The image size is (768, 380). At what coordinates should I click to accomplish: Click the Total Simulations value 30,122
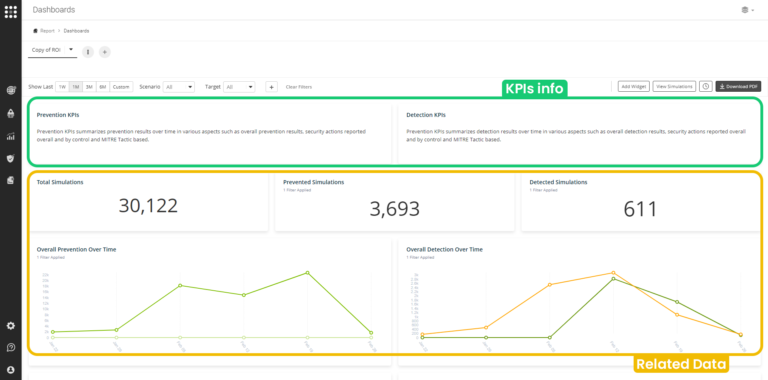(148, 206)
